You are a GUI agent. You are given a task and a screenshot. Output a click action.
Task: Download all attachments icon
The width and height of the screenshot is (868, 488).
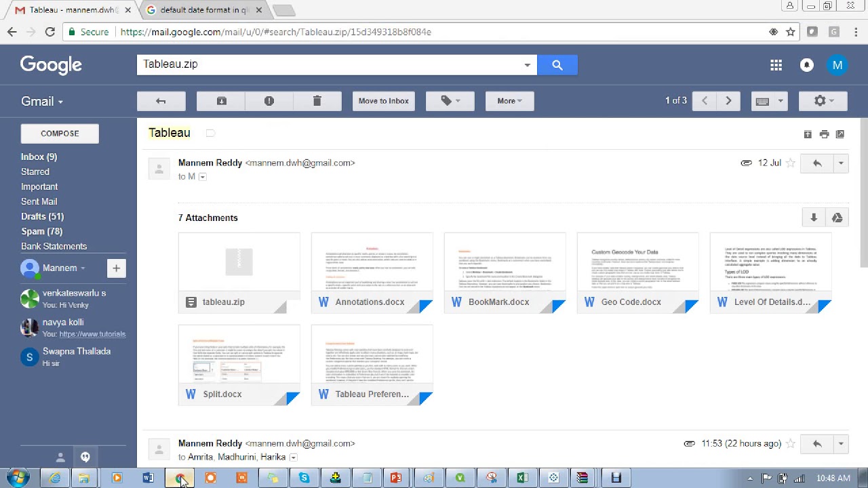pos(814,218)
